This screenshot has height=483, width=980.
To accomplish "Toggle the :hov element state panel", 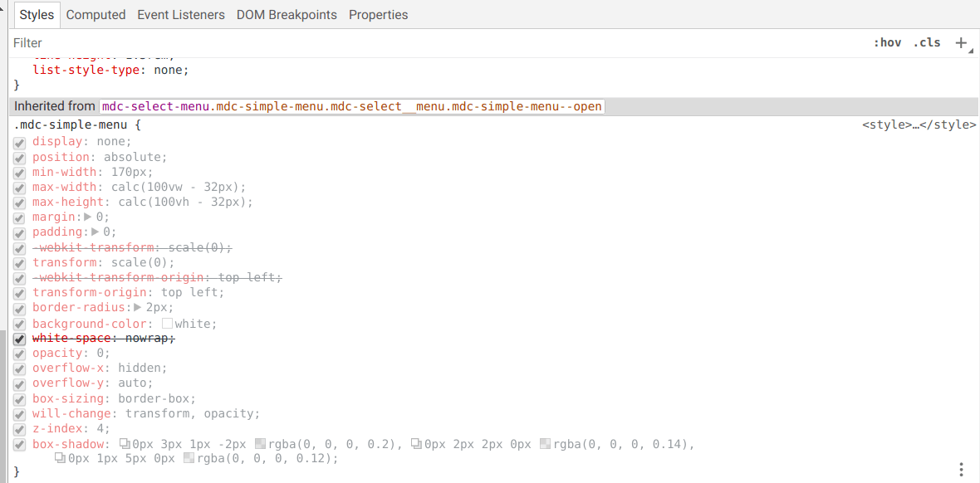I will coord(888,43).
